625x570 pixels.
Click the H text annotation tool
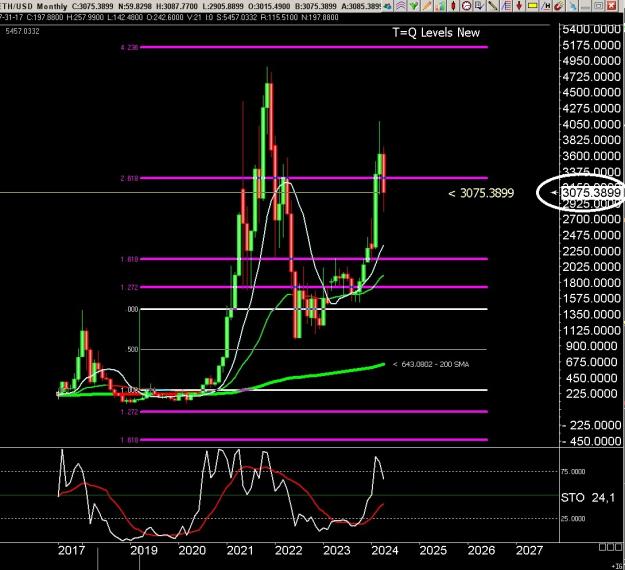[546, 6]
